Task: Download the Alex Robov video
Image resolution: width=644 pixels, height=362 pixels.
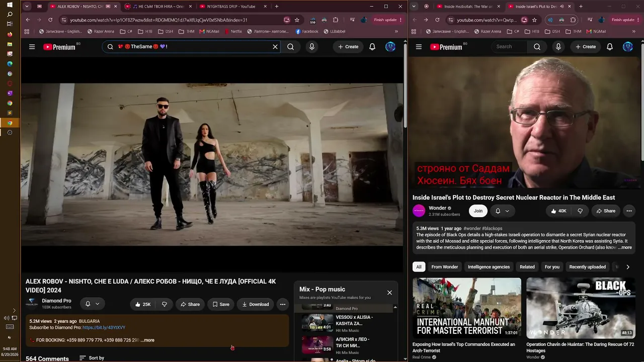Action: click(x=256, y=304)
